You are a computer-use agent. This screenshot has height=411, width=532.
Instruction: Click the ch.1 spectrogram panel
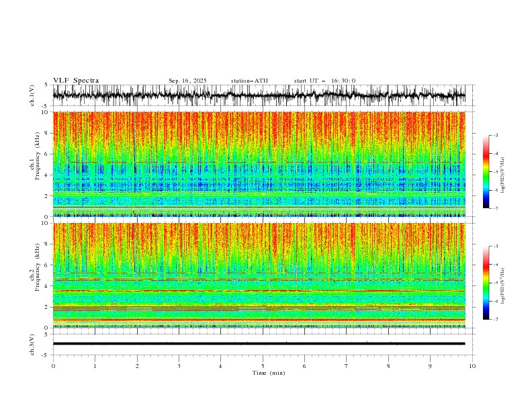click(259, 164)
